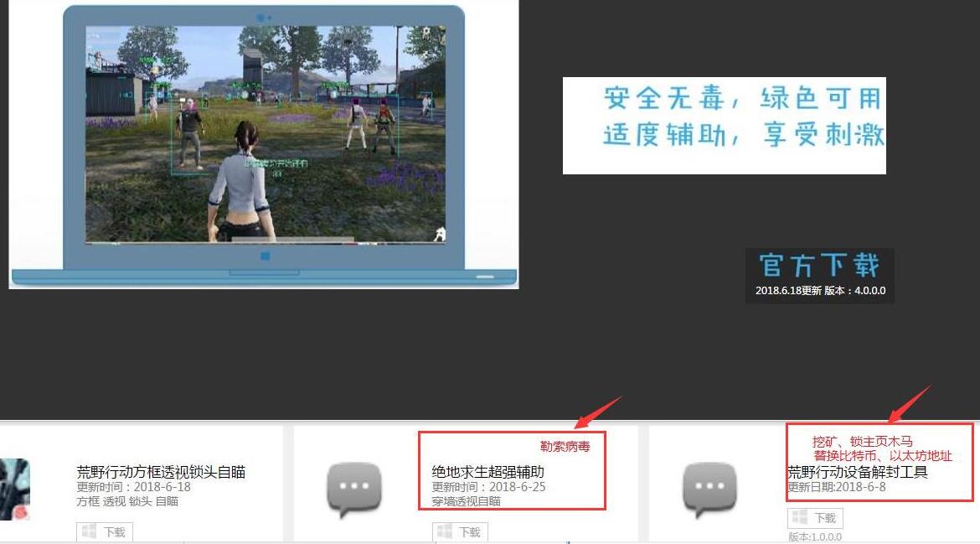Click the 下载 button for 绝地求生超强辅助
Viewport: 980px width, 544px height.
(x=460, y=531)
